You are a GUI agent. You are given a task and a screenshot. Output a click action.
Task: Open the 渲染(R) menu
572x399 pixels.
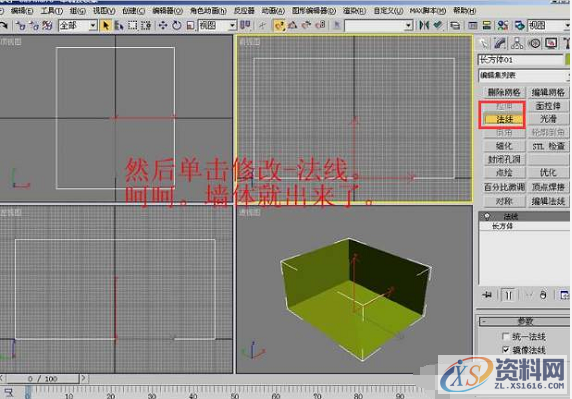pyautogui.click(x=354, y=11)
